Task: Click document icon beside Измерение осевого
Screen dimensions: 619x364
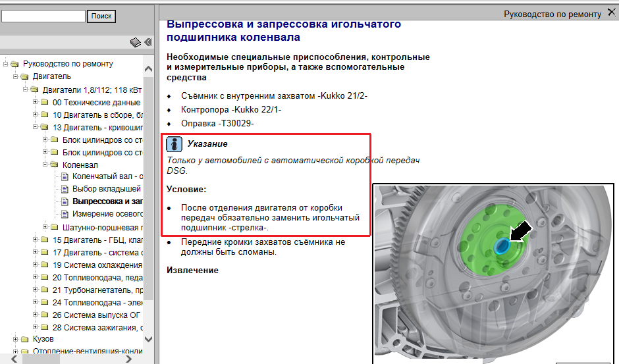Action: [x=65, y=214]
